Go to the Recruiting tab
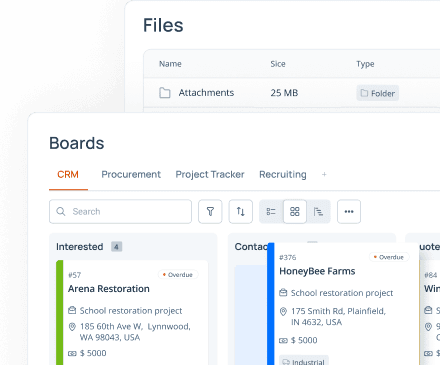The image size is (440, 365). point(283,174)
